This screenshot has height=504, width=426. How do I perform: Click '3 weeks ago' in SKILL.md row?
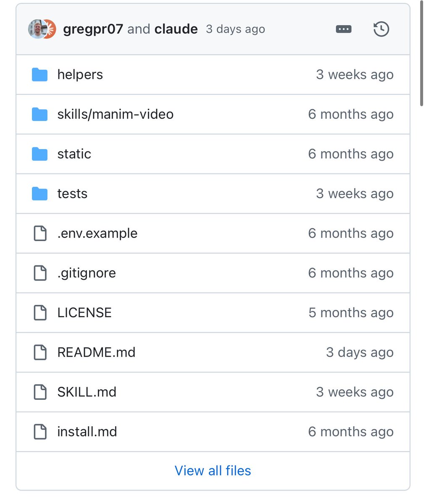(355, 392)
